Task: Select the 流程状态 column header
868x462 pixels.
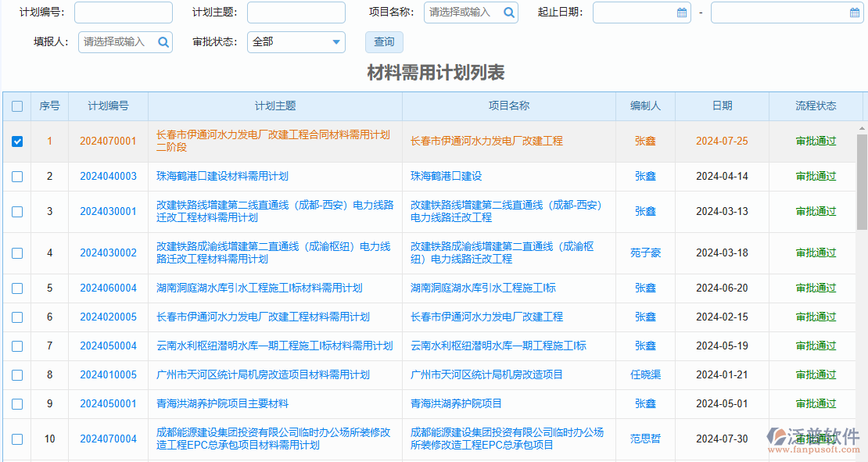Action: click(x=816, y=106)
